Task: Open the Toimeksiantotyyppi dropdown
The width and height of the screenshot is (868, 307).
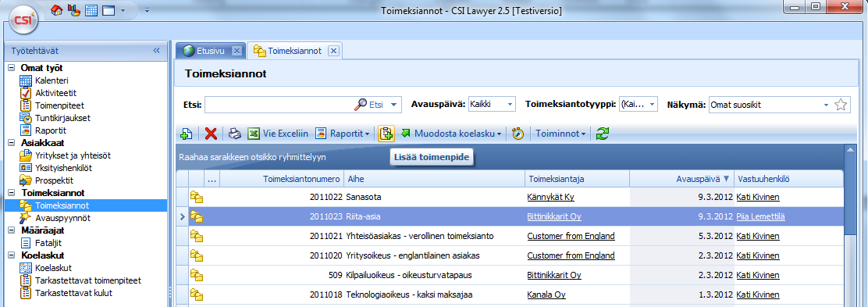Action: coord(652,104)
